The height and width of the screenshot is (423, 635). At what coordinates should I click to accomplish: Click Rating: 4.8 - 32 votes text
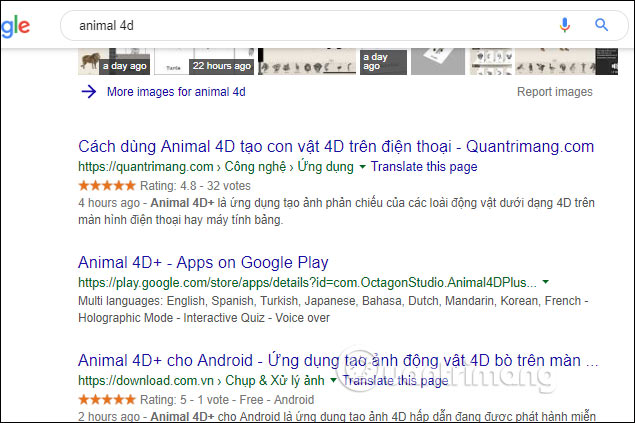[195, 186]
